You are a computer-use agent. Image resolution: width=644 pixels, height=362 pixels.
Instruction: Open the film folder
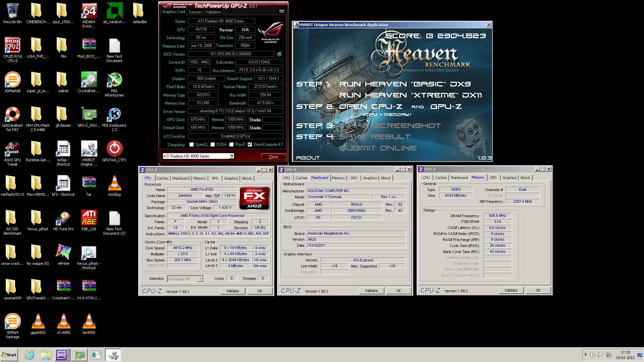[x=63, y=48]
